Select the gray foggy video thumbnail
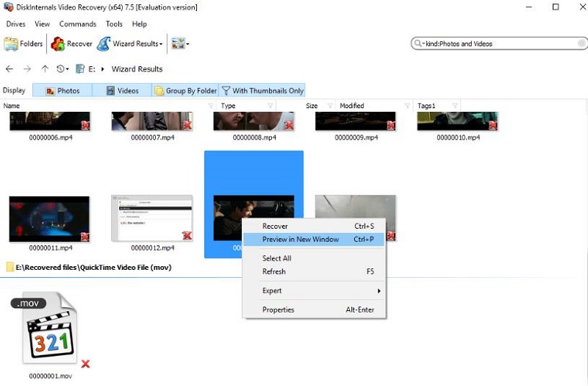 356,207
